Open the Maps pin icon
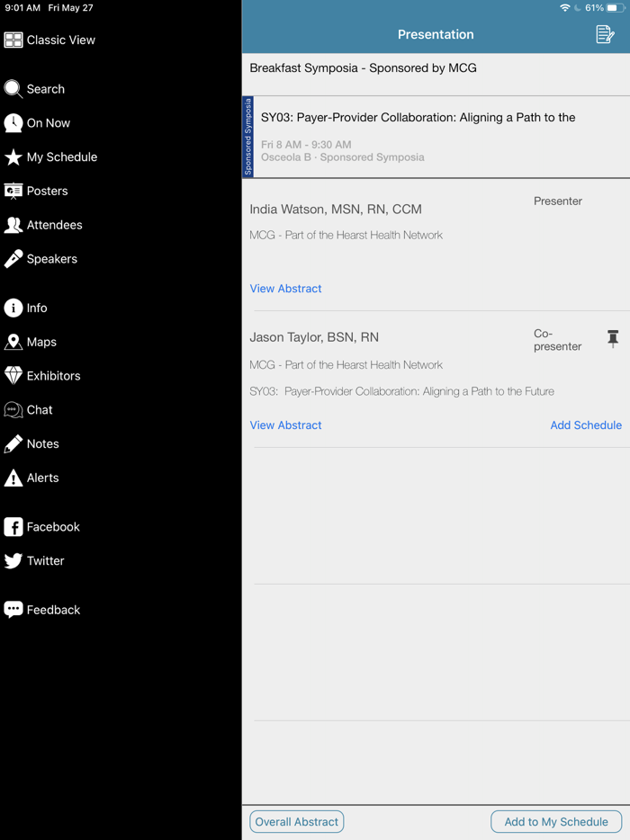630x840 pixels. (13, 343)
